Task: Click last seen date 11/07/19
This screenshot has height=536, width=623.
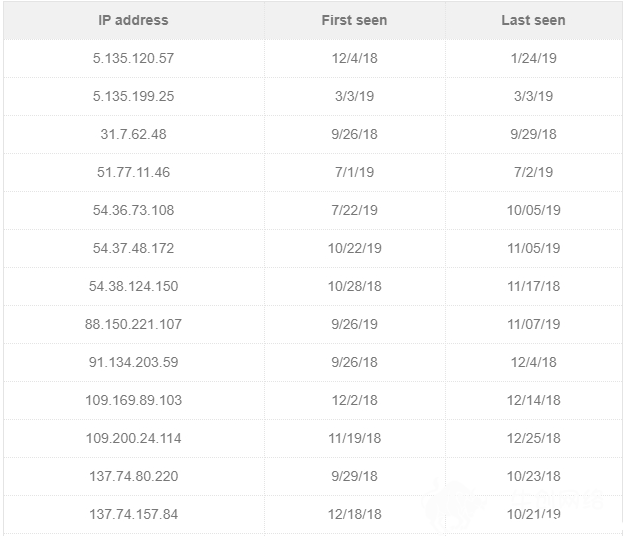Action: point(533,324)
